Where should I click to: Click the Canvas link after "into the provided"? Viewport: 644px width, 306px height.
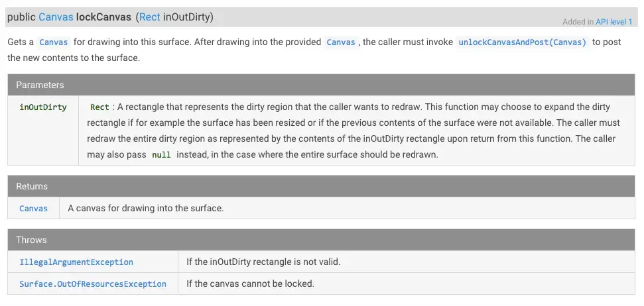coord(341,42)
